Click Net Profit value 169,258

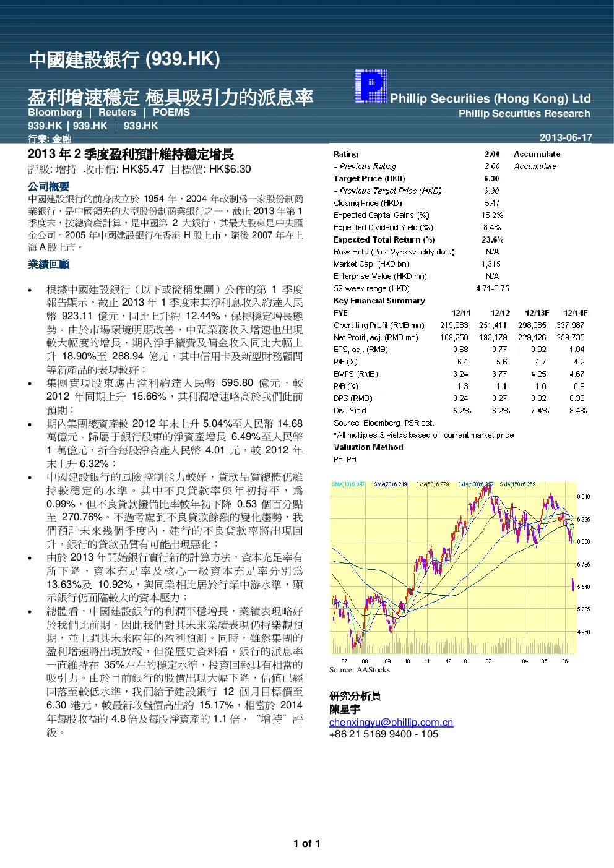pos(454,337)
